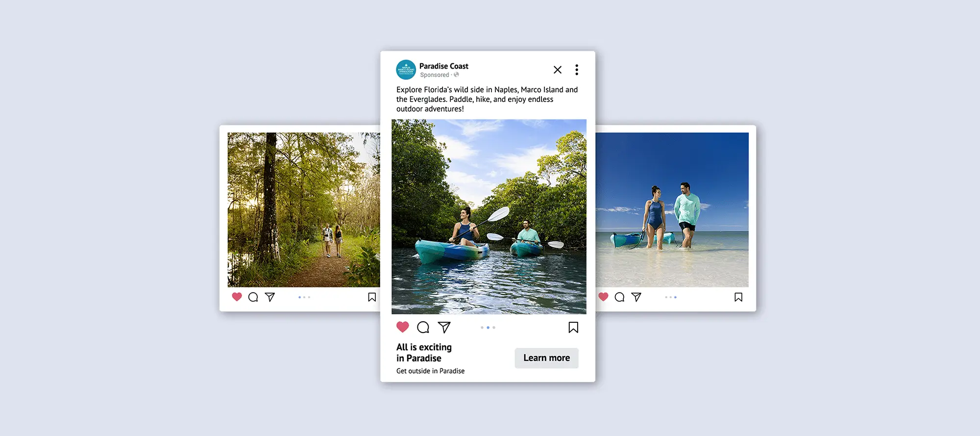
Task: Share the beach couple post
Action: tap(636, 297)
